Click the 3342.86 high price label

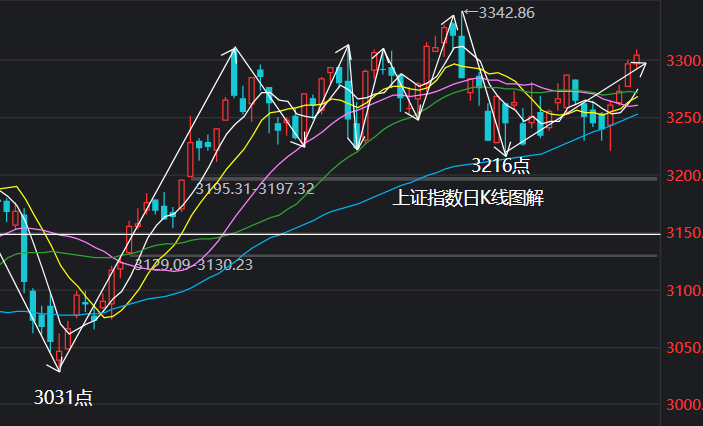click(x=507, y=13)
